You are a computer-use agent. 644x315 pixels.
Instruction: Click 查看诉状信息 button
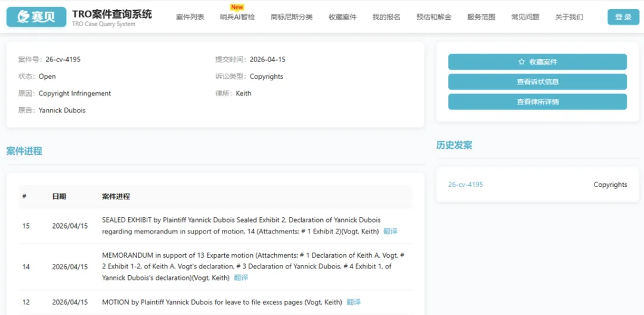[537, 82]
